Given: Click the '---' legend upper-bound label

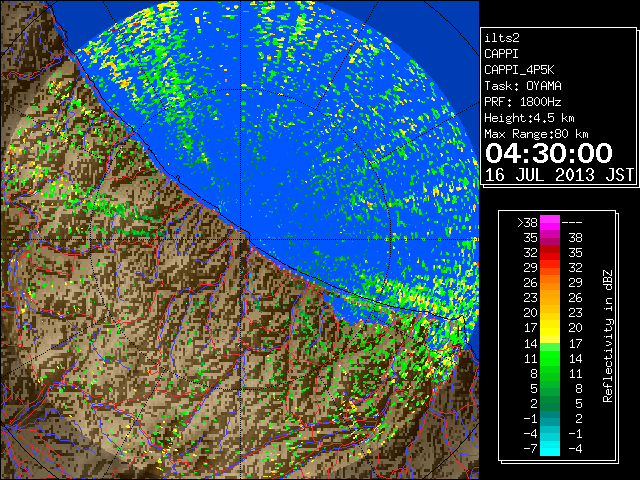Looking at the screenshot, I should [572, 222].
